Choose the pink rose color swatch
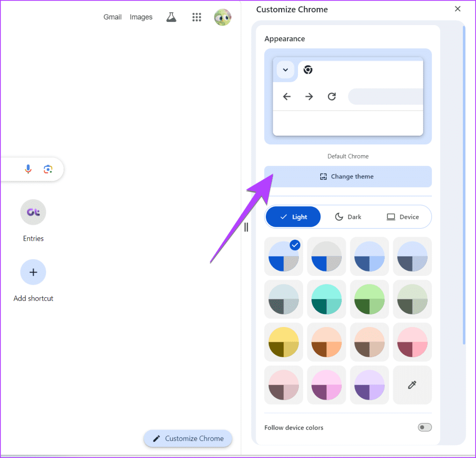Image resolution: width=476 pixels, height=458 pixels. pyautogui.click(x=412, y=342)
